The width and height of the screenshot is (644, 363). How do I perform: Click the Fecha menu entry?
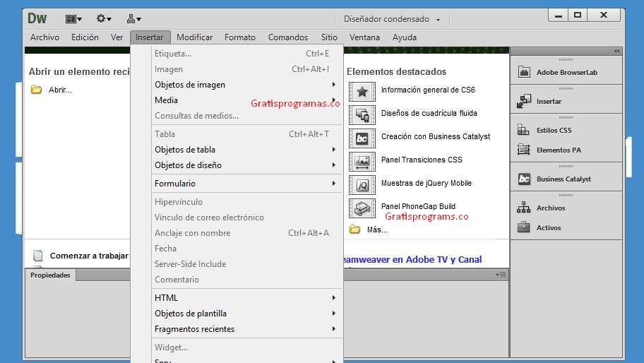[245, 249]
